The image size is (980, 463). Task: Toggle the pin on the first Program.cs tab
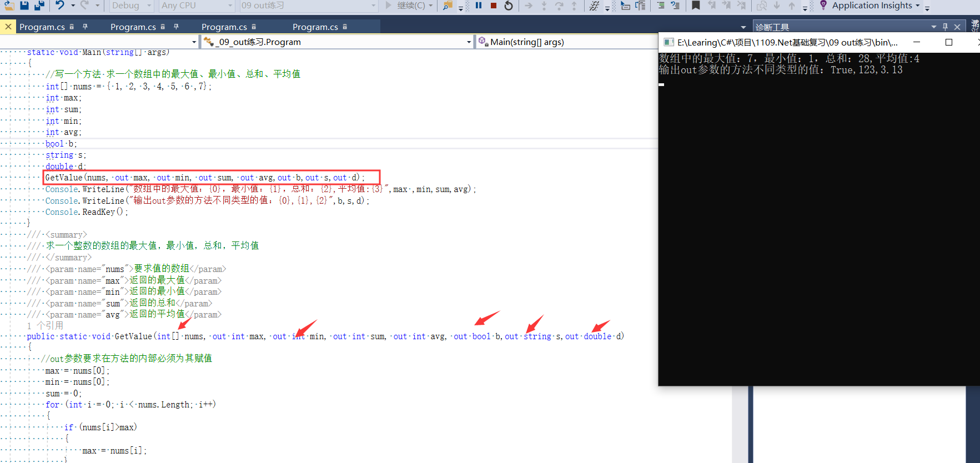coord(85,27)
